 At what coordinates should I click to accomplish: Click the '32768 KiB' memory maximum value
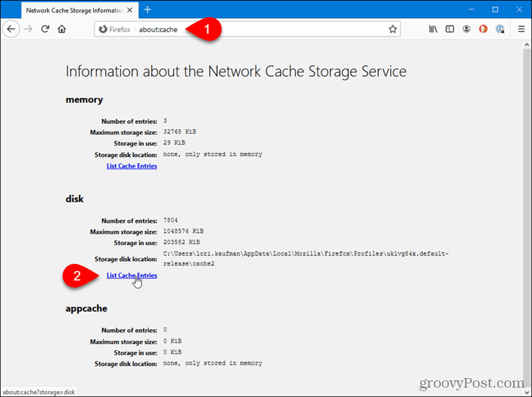[180, 132]
